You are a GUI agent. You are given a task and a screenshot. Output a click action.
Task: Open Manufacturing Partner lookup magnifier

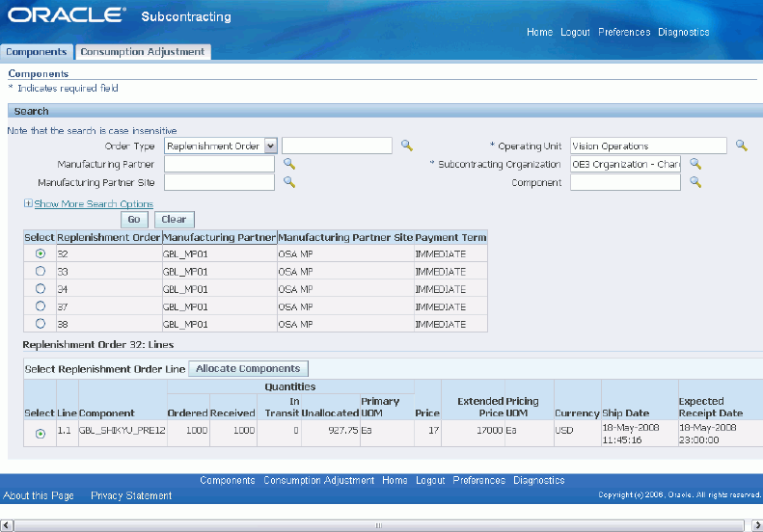pos(289,164)
